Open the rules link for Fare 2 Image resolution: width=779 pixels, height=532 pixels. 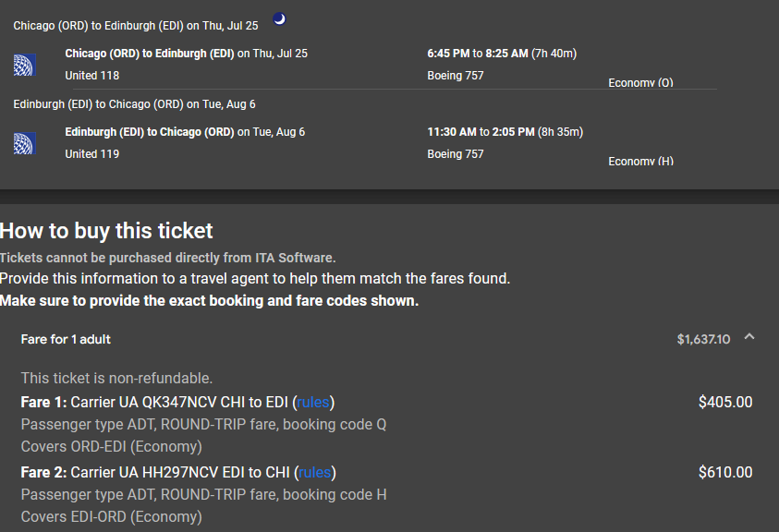pyautogui.click(x=314, y=473)
